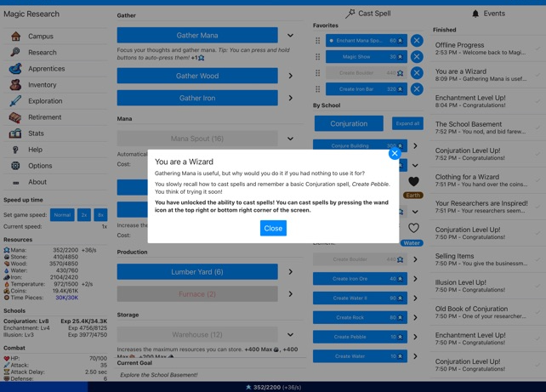
Task: Open the Research menu item
Action: (56, 52)
